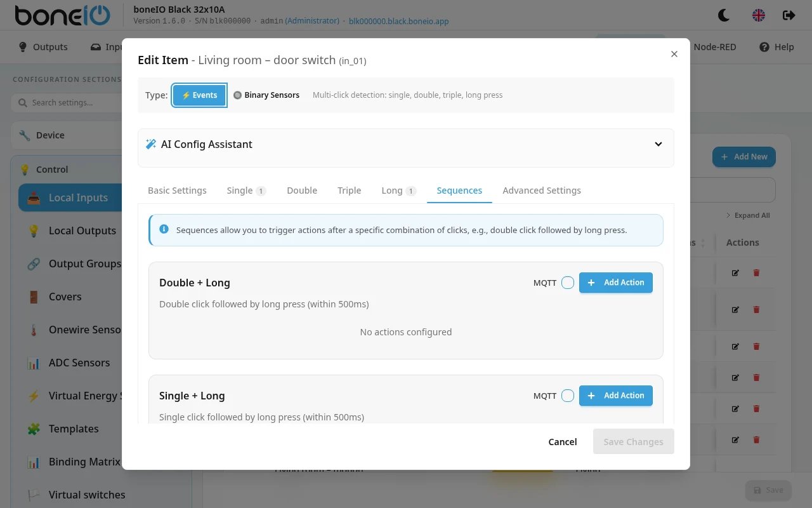This screenshot has height=508, width=812.
Task: Click the Virtual switches flag icon
Action: click(x=34, y=495)
